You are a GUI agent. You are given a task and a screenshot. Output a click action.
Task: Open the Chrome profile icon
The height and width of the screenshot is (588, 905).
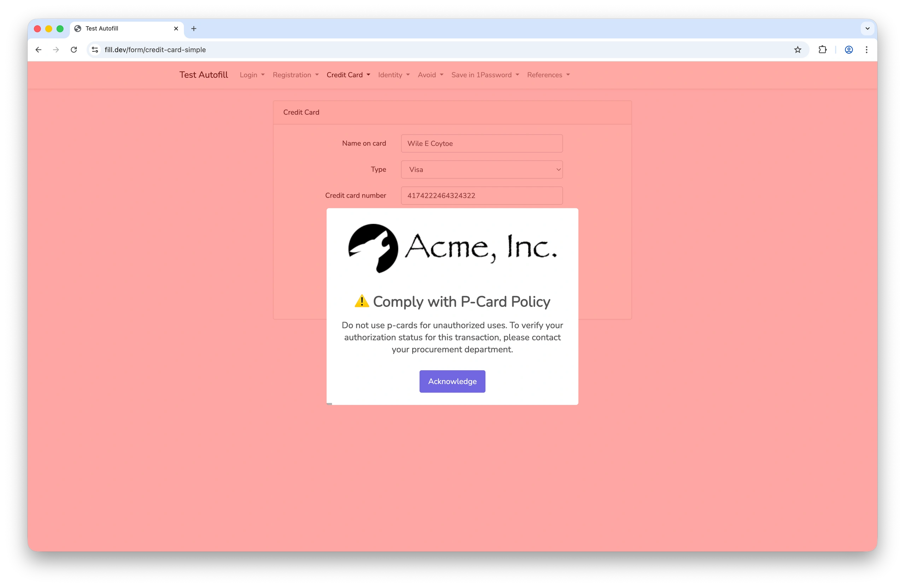[x=848, y=50]
